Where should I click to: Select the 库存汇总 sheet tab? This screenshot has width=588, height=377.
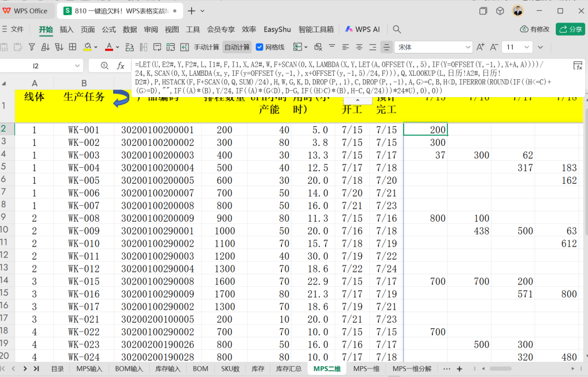point(289,369)
